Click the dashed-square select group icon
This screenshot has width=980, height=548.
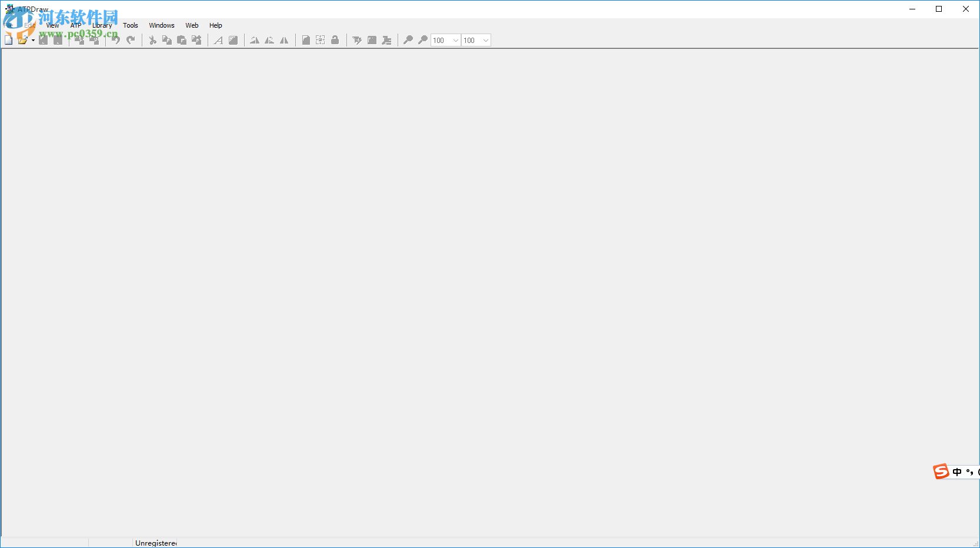coord(321,40)
